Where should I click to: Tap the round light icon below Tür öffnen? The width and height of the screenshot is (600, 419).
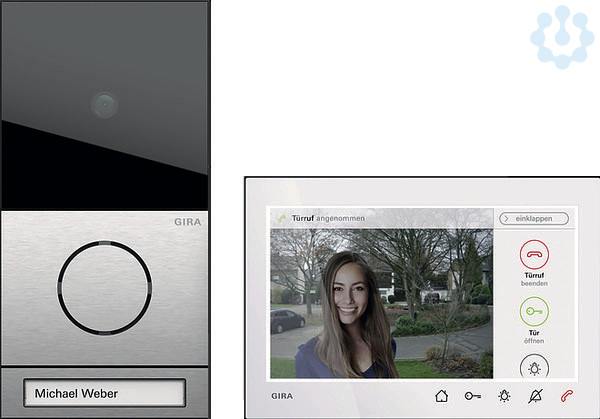coord(534,368)
